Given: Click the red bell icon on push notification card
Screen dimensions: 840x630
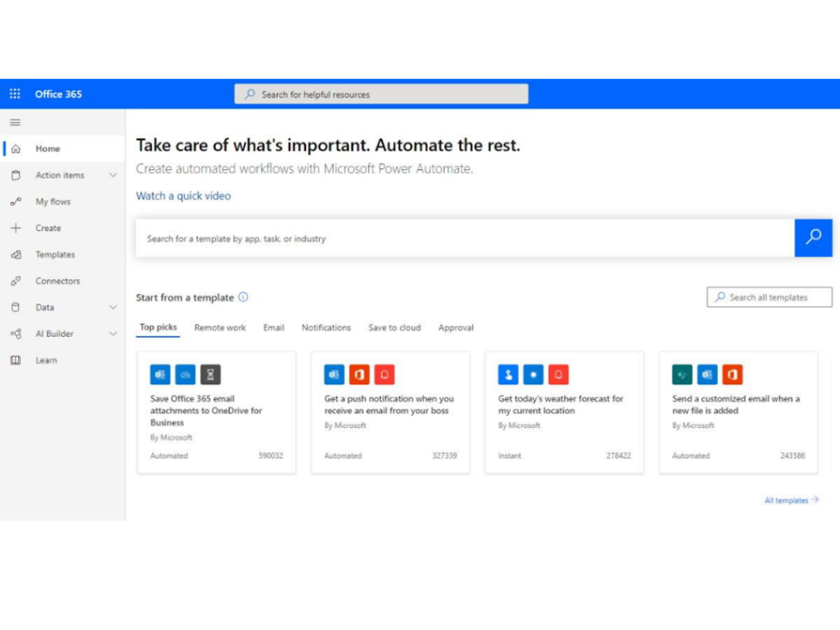Looking at the screenshot, I should pos(385,375).
